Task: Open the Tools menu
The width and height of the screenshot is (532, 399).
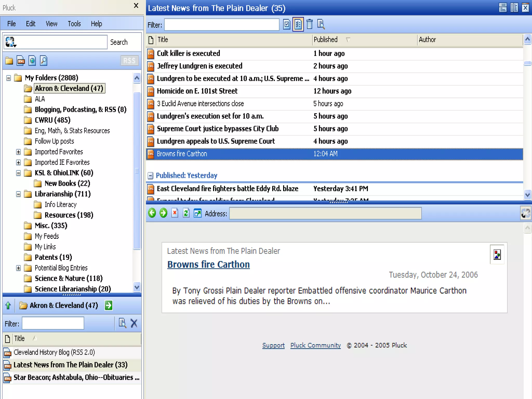Action: 74,24
